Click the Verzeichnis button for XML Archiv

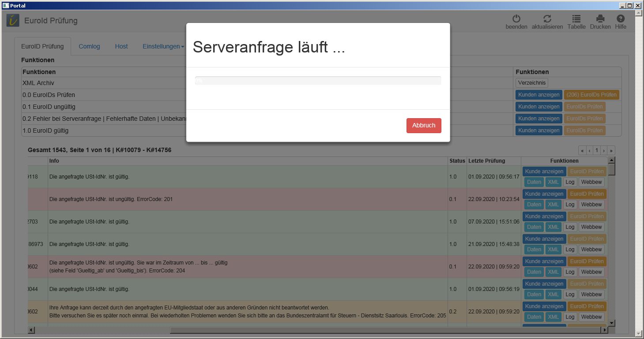click(x=531, y=83)
